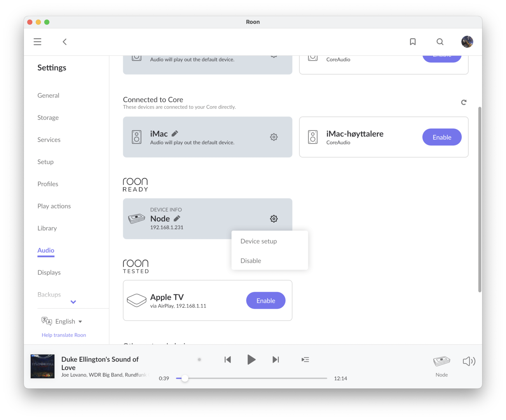Open the hamburger navigation menu

tap(37, 42)
